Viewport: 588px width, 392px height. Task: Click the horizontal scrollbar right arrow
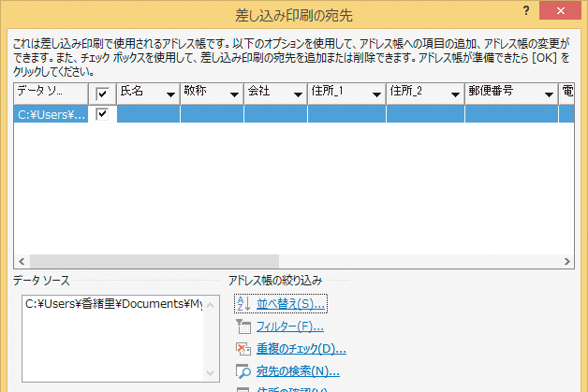(x=567, y=261)
